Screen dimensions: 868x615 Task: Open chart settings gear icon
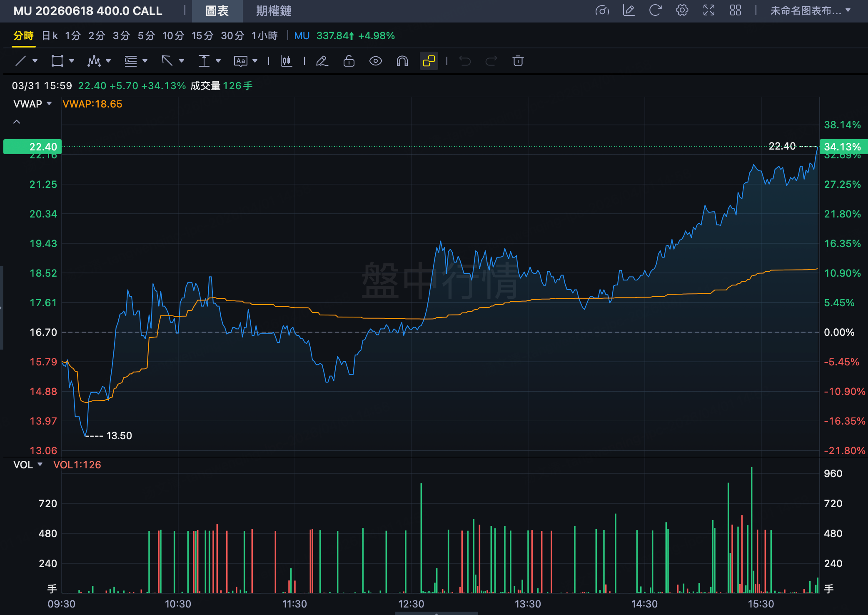click(682, 10)
